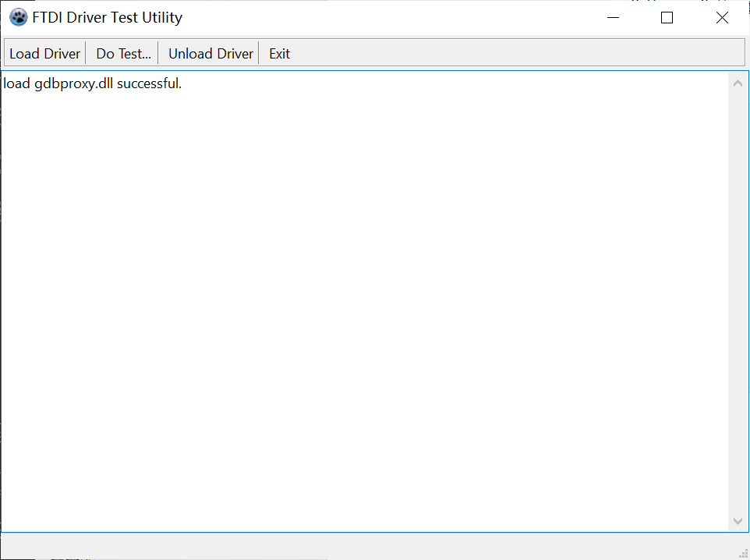Close the FTDI Driver Test Utility window
Image resolution: width=750 pixels, height=560 pixels.
pyautogui.click(x=722, y=18)
